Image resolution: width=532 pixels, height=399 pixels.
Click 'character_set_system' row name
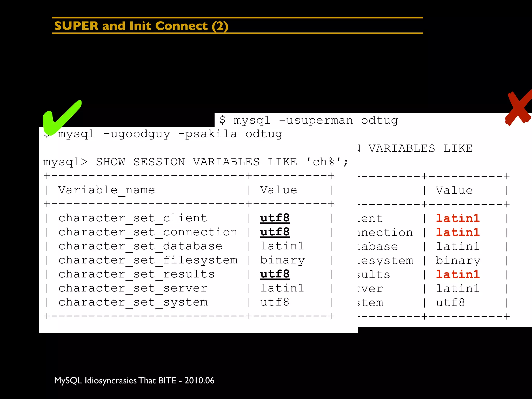pos(133,302)
